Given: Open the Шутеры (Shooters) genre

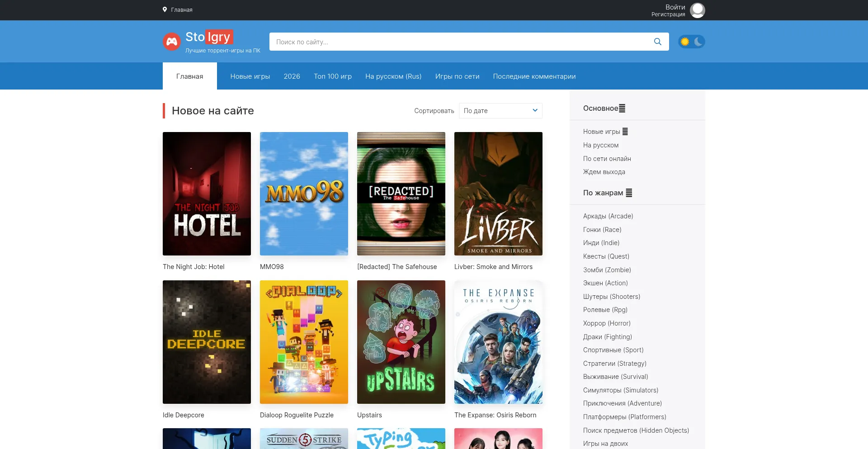Looking at the screenshot, I should (612, 297).
